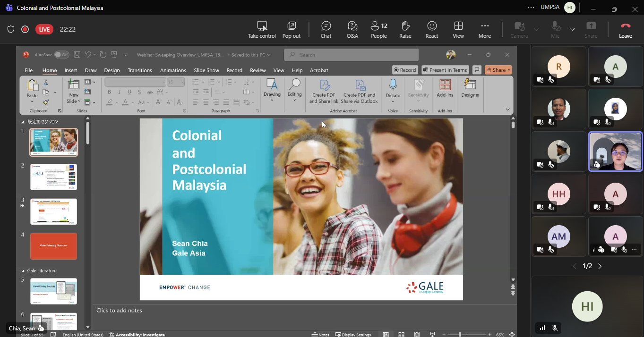This screenshot has height=337, width=644.
Task: Switch to Slide Sorter view
Action: [401, 334]
